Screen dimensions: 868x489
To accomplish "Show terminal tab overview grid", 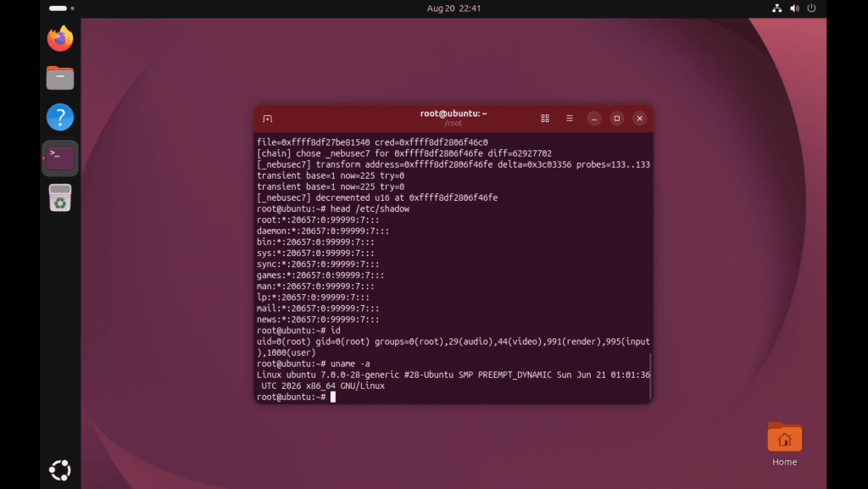I will click(545, 119).
